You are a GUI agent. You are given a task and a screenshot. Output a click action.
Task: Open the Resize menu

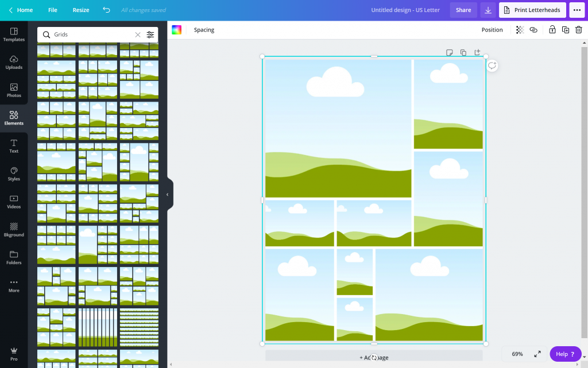tap(81, 10)
